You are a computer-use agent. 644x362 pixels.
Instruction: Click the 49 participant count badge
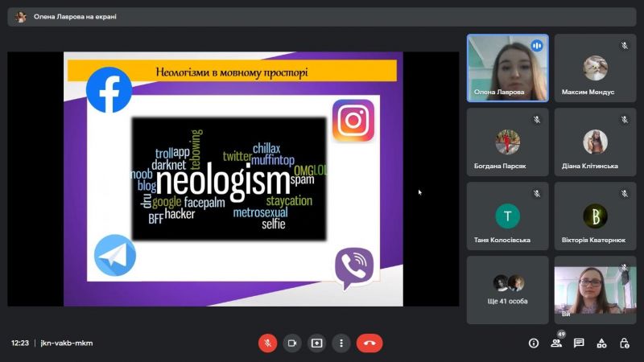pyautogui.click(x=561, y=334)
